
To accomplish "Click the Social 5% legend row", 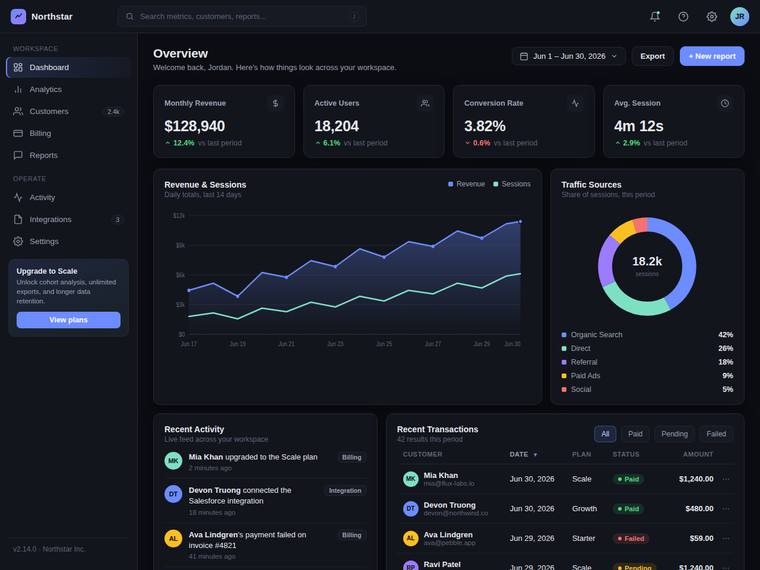I will pyautogui.click(x=647, y=389).
